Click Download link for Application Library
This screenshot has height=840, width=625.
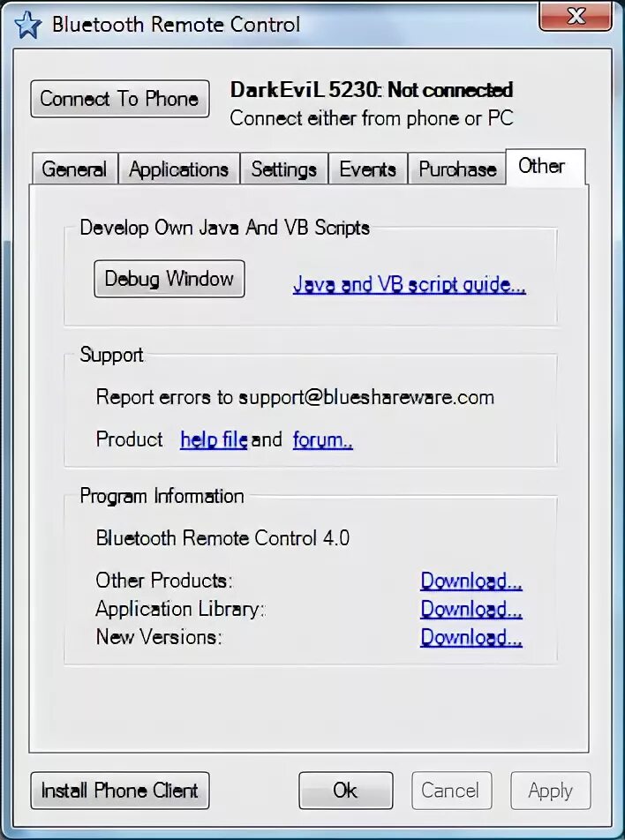coord(471,609)
